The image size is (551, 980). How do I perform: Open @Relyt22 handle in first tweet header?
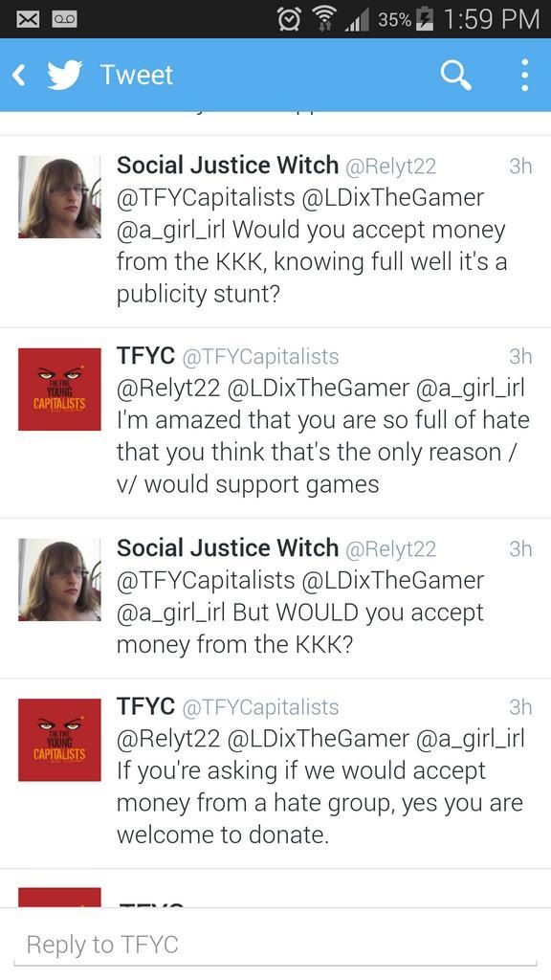[390, 167]
